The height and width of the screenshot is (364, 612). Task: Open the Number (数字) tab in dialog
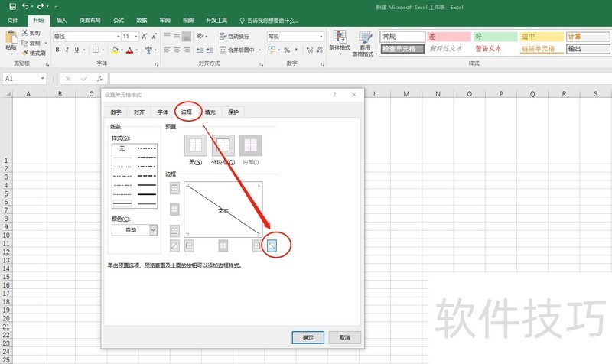116,112
